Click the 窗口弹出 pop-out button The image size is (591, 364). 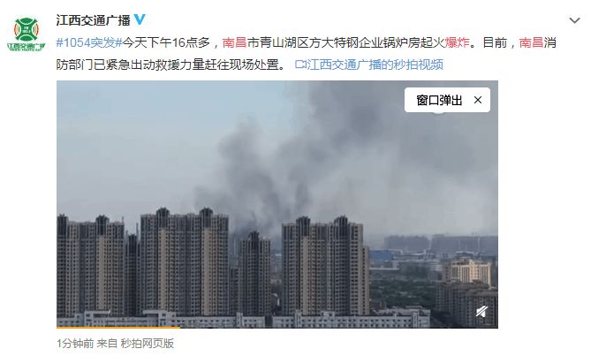point(439,100)
